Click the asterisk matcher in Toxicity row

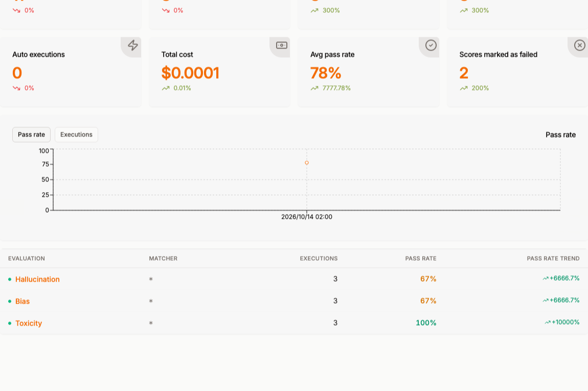[151, 323]
